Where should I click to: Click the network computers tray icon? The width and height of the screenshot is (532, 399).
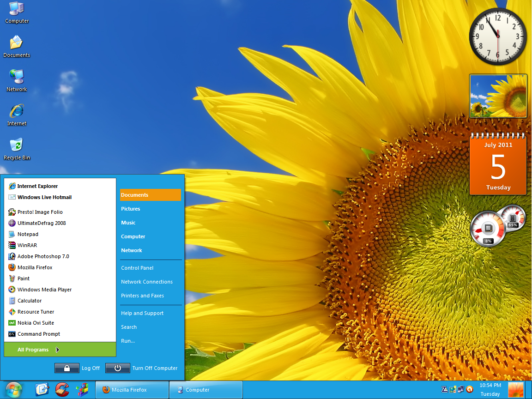(461, 389)
